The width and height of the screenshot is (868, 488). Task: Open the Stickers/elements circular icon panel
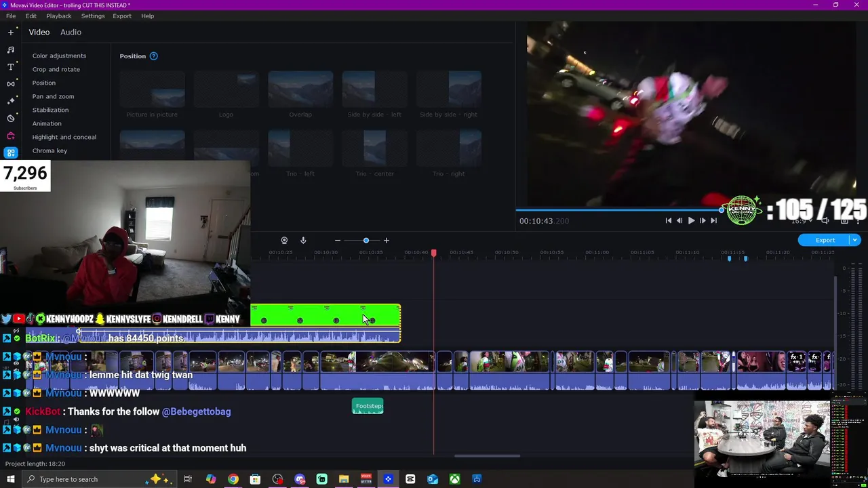pyautogui.click(x=11, y=118)
